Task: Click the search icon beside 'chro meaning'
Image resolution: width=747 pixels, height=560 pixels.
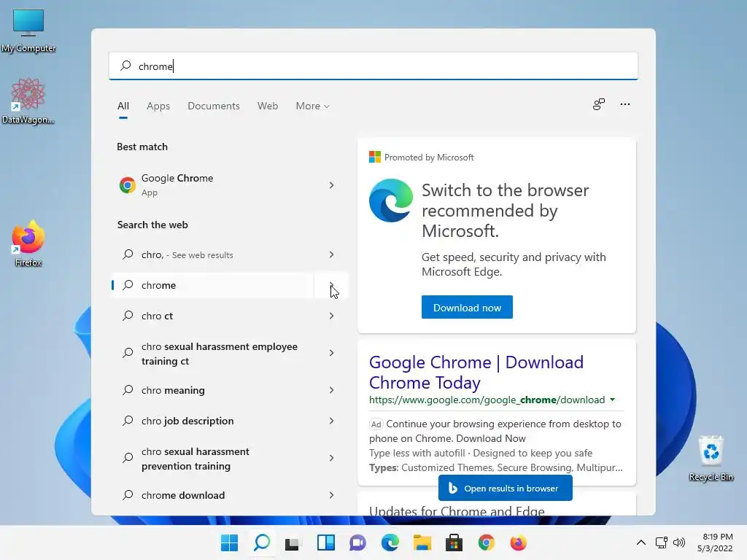Action: pos(128,390)
